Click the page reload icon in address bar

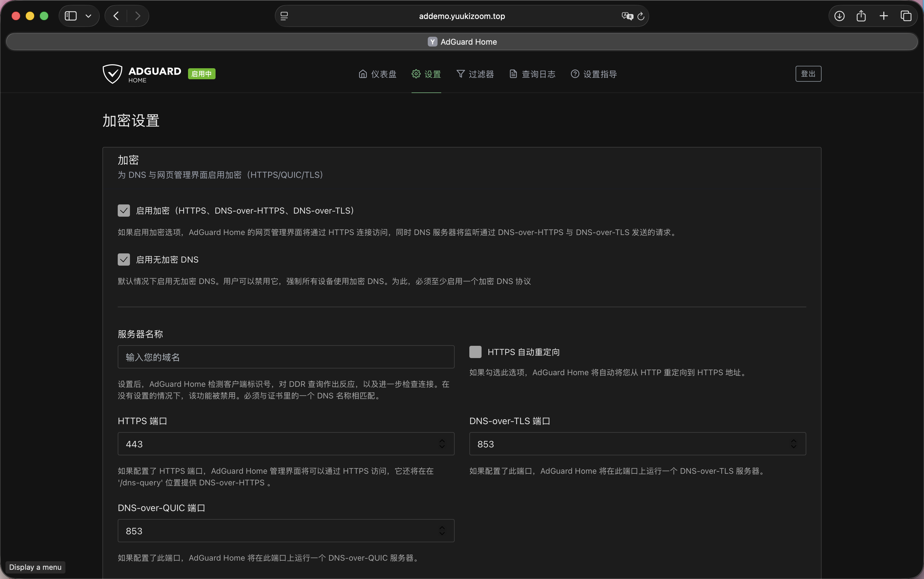(x=641, y=16)
